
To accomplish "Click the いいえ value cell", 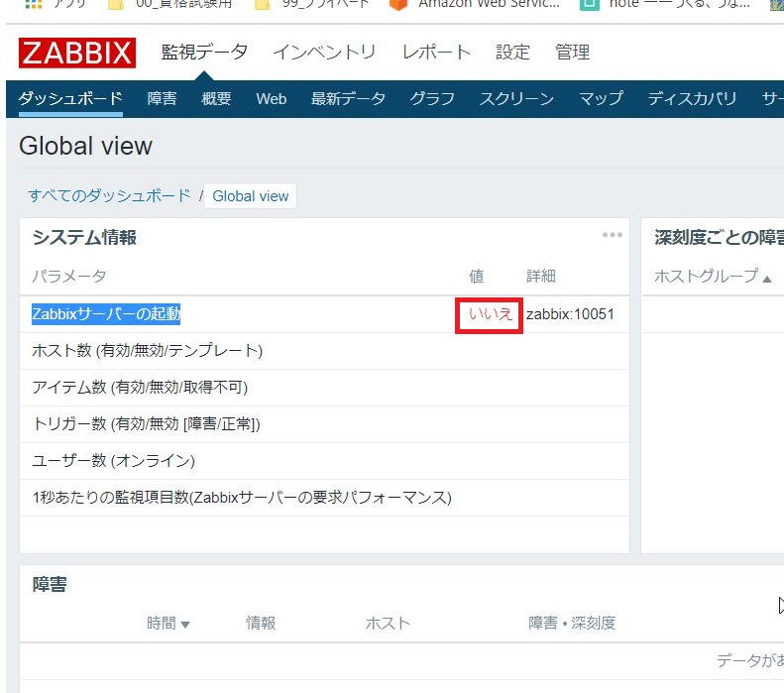I will click(490, 314).
